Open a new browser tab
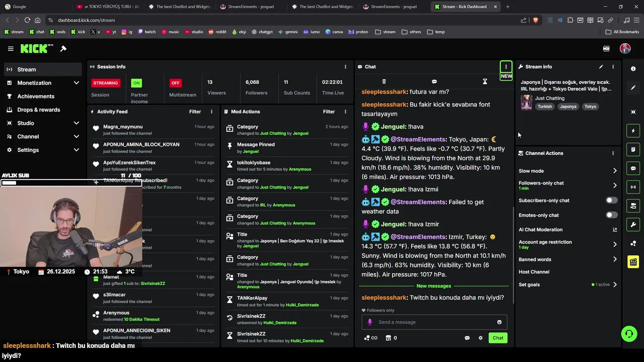 [508, 7]
